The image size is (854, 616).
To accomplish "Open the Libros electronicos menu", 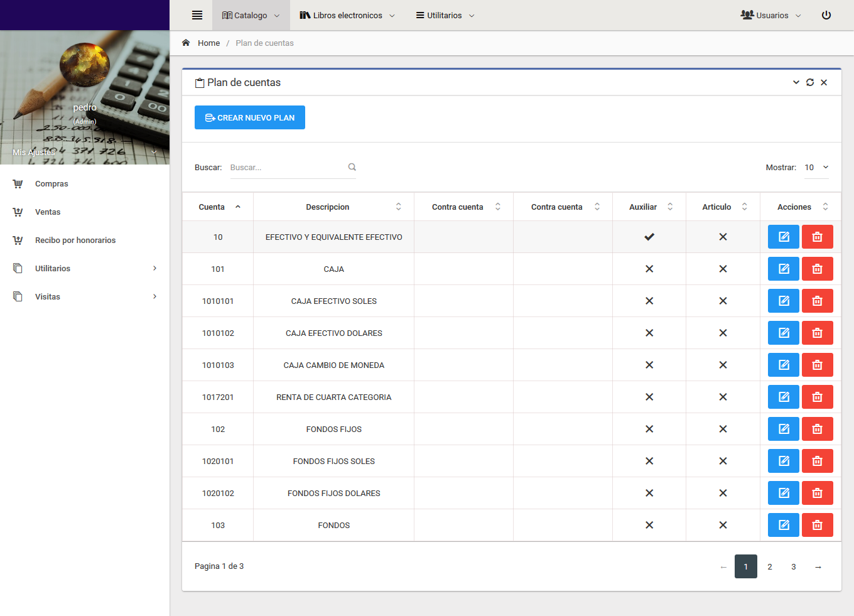I will point(347,15).
